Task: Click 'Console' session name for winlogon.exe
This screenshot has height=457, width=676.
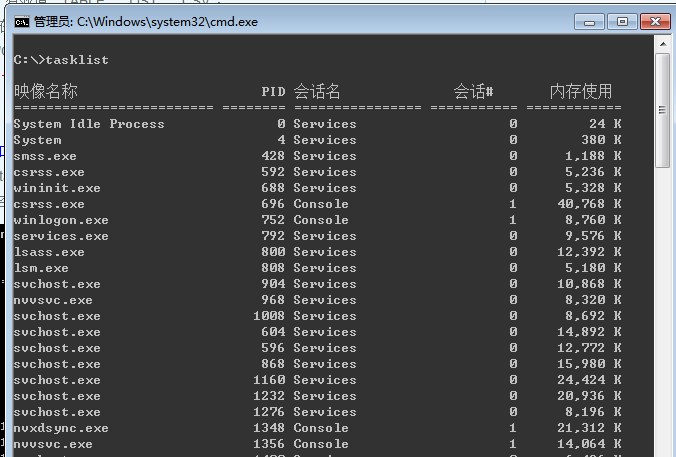Action: [321, 220]
